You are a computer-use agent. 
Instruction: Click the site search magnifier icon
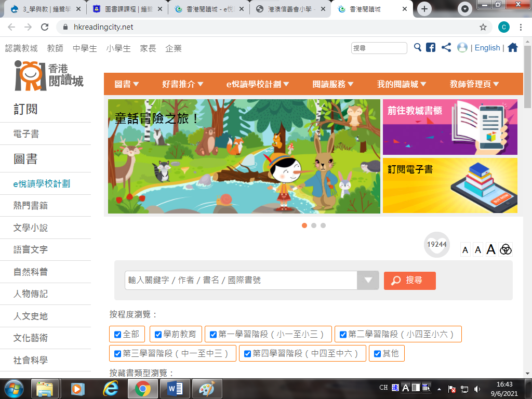point(417,47)
